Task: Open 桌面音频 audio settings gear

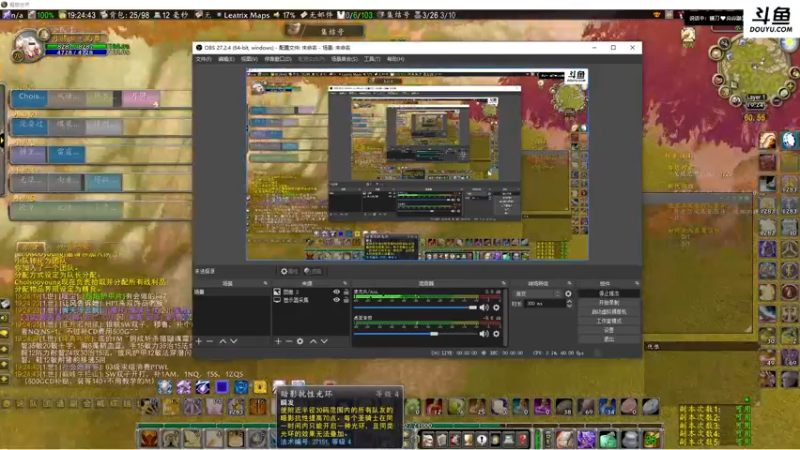Action: tap(496, 334)
